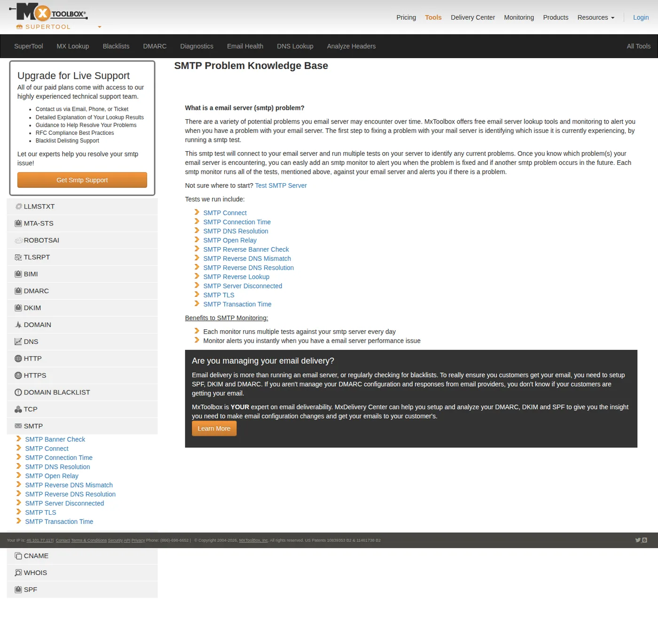658x644 pixels.
Task: Open the blog icon in footer
Action: click(645, 540)
